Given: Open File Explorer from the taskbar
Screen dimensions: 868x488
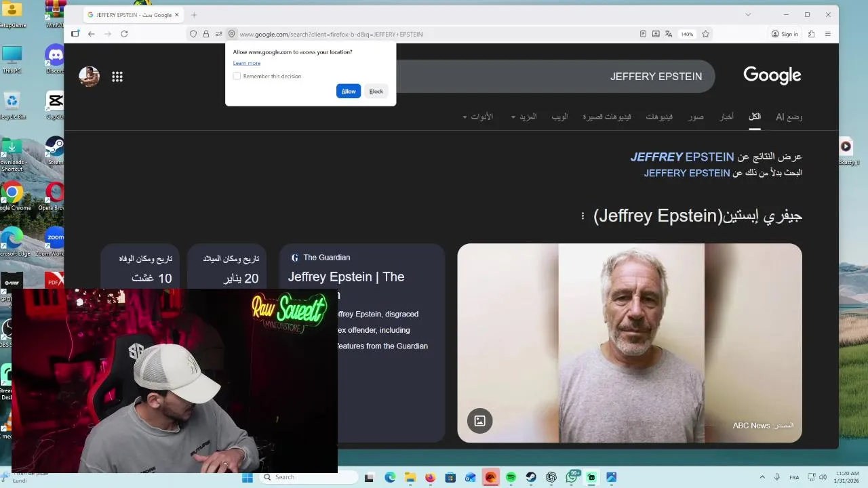Looking at the screenshot, I should [x=410, y=477].
